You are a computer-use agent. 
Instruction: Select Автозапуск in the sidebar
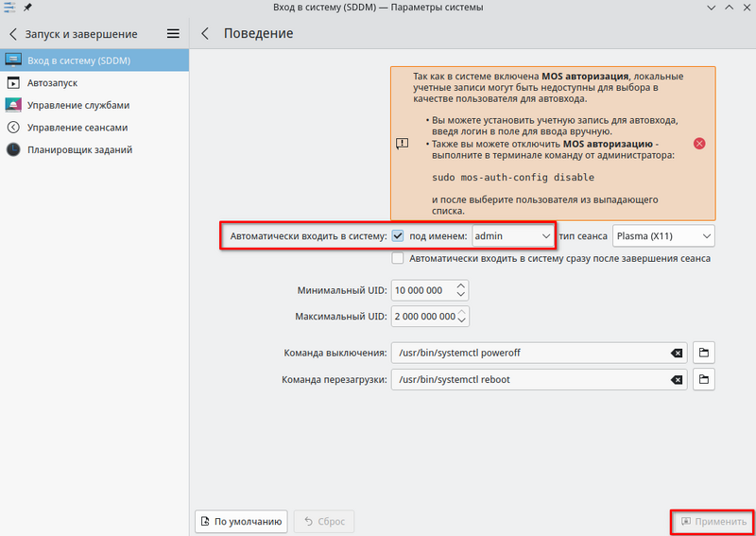[52, 83]
